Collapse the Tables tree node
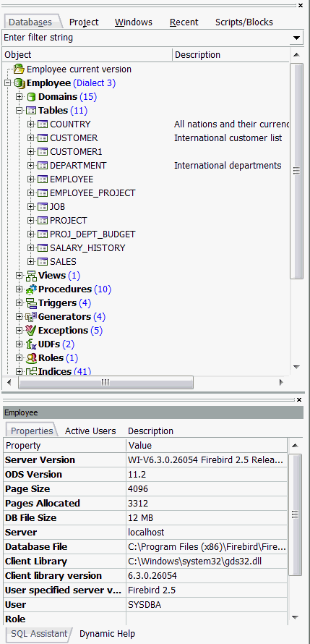 [19, 111]
